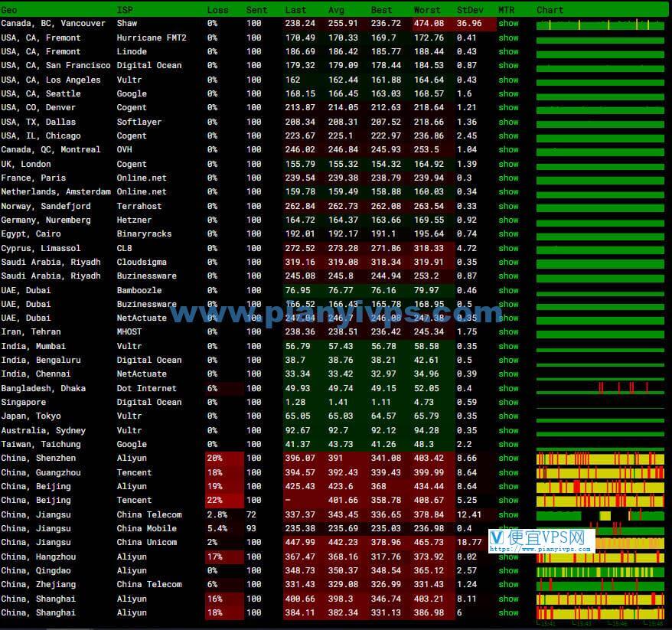
Task: Click the Last column header
Action: (295, 10)
